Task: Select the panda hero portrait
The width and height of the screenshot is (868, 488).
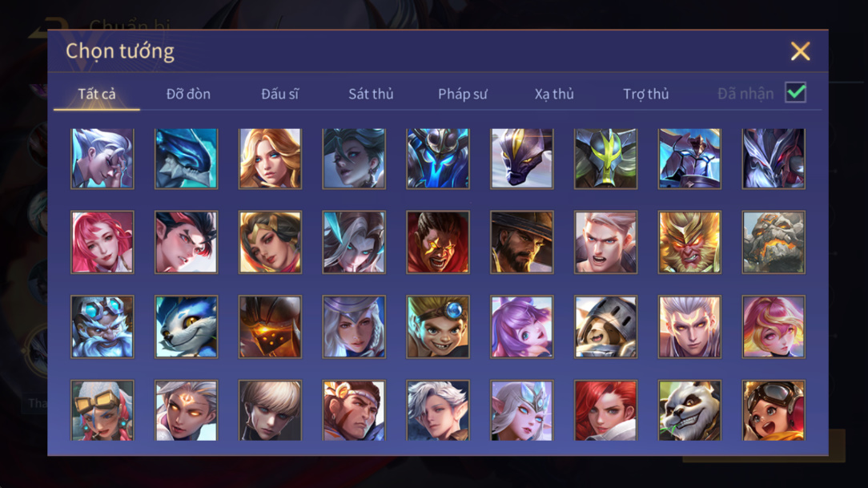Action: coord(689,410)
